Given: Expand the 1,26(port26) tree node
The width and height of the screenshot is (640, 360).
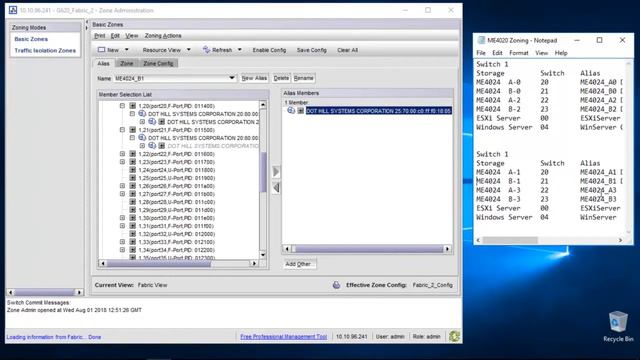Looking at the screenshot, I should 122,186.
